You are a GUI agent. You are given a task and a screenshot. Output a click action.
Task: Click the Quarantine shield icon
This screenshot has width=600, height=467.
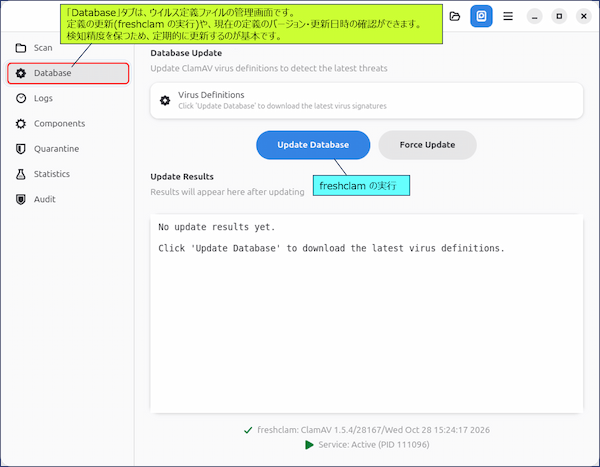coord(21,149)
